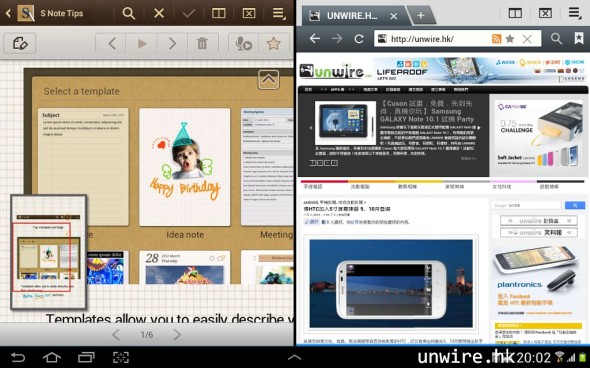Open the Plantronics advertisement
The width and height of the screenshot is (590, 368).
(537, 280)
